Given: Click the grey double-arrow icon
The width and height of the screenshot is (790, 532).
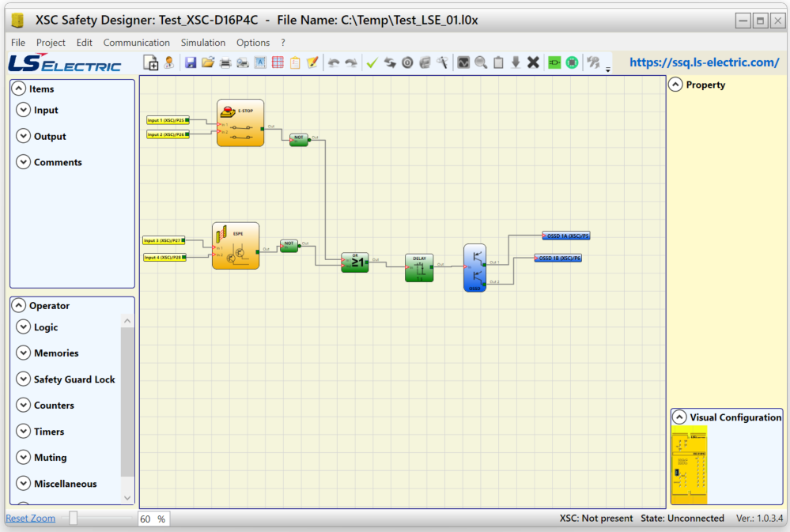Looking at the screenshot, I should (594, 62).
